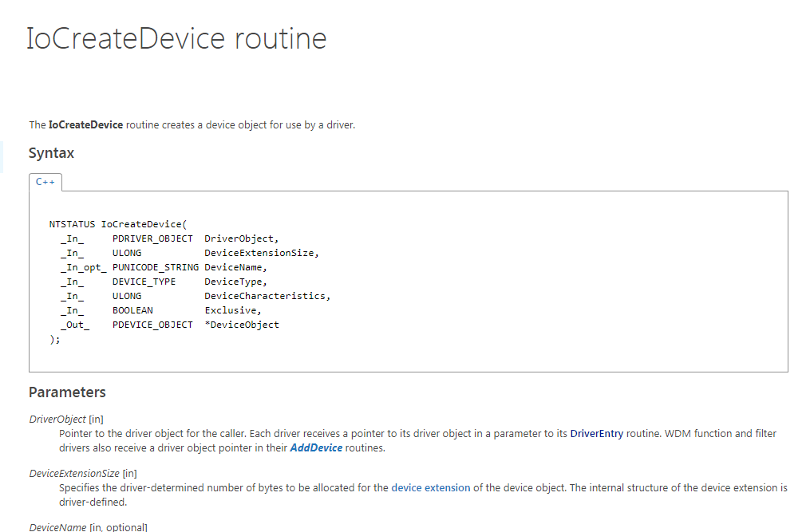
Task: Click the DeviceName [in, optional] parameter term
Action: pos(88,527)
